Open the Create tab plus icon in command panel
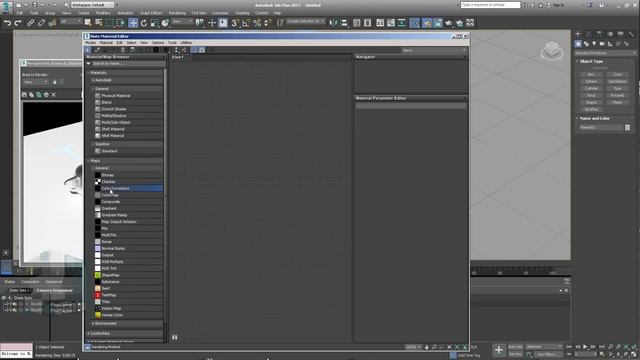Viewport: 640px width, 360px height. [x=578, y=34]
